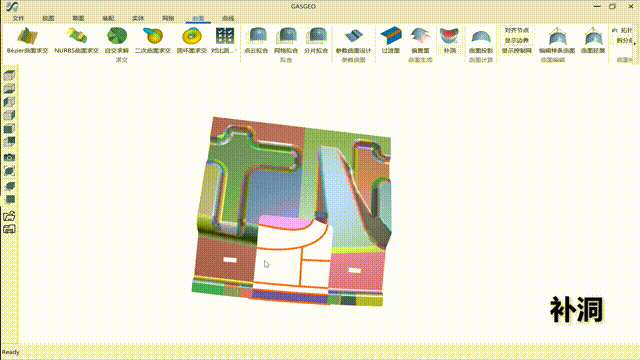Viewport: 640px width, 360px height.
Task: Select the 曲面延展 surface extension tool
Action: (593, 40)
